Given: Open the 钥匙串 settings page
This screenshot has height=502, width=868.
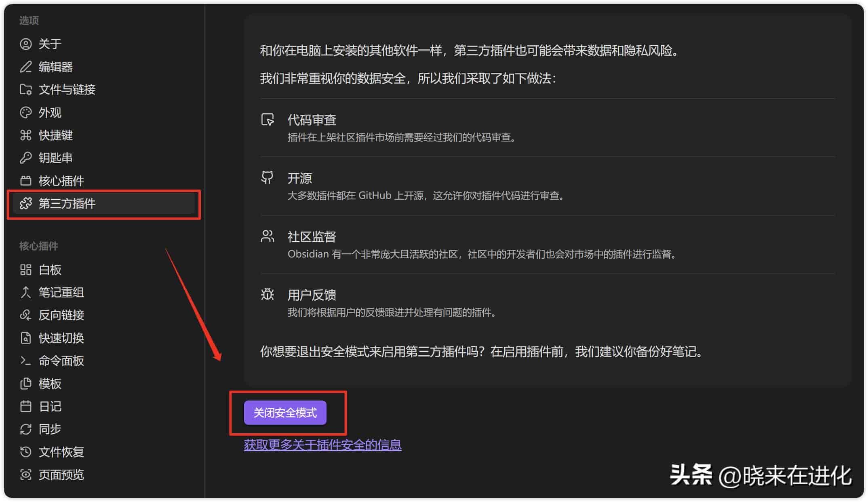Looking at the screenshot, I should [x=104, y=158].
